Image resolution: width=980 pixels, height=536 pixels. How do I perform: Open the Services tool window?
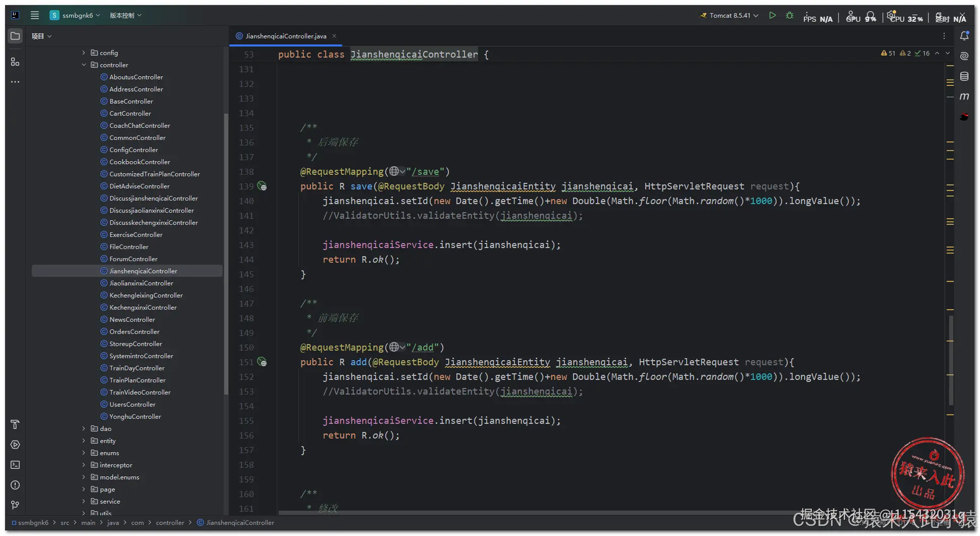(x=15, y=445)
